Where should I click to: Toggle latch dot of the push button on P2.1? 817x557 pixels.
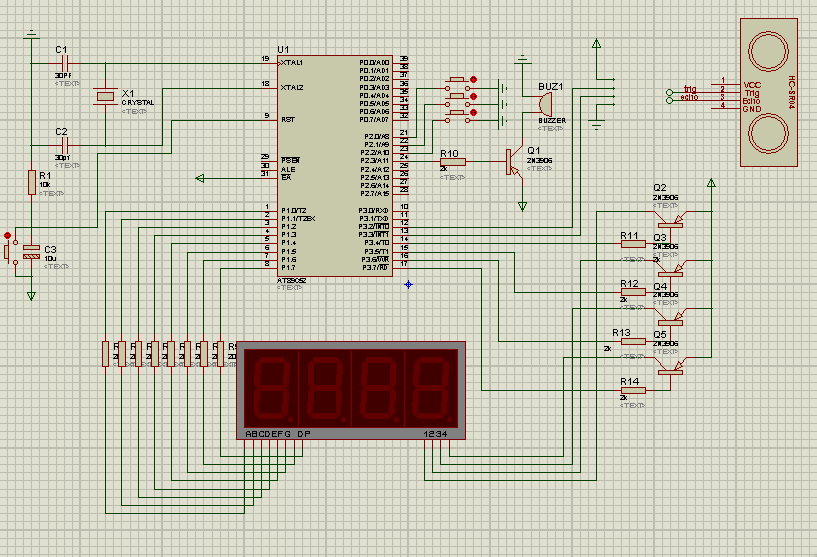474,96
